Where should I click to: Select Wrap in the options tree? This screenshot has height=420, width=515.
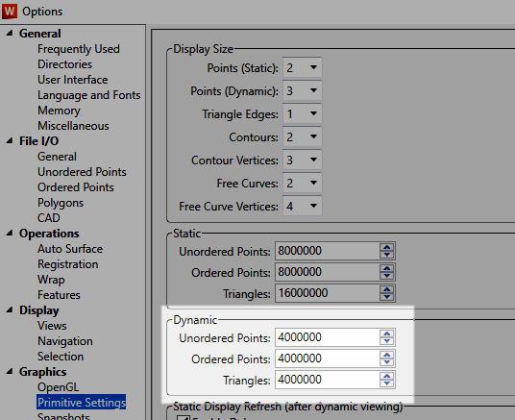coord(51,280)
